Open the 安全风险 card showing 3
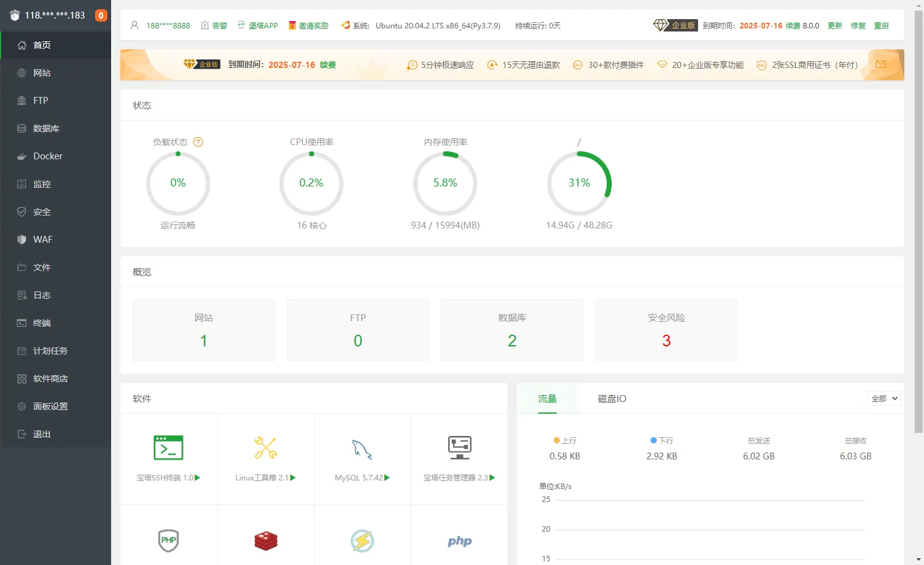The image size is (924, 565). (x=667, y=330)
